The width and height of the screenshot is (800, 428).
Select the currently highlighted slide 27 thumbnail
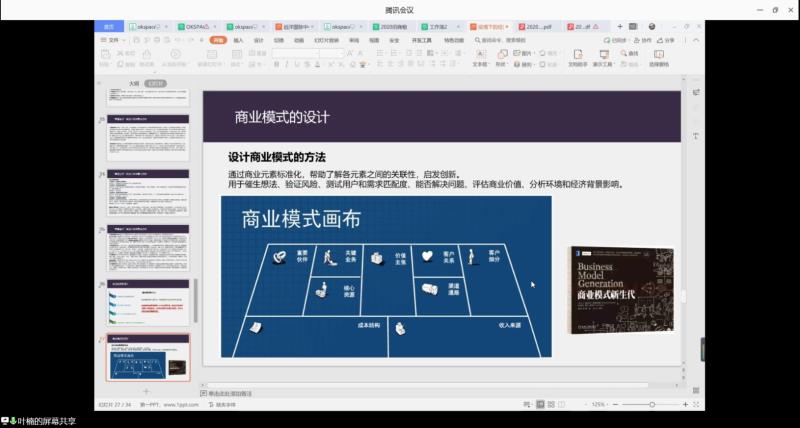[148, 358]
